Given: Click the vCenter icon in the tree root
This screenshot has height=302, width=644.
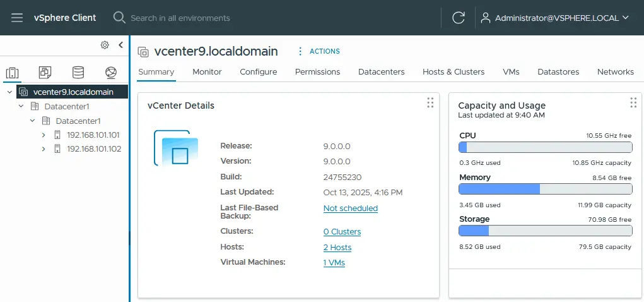Looking at the screenshot, I should pos(23,92).
